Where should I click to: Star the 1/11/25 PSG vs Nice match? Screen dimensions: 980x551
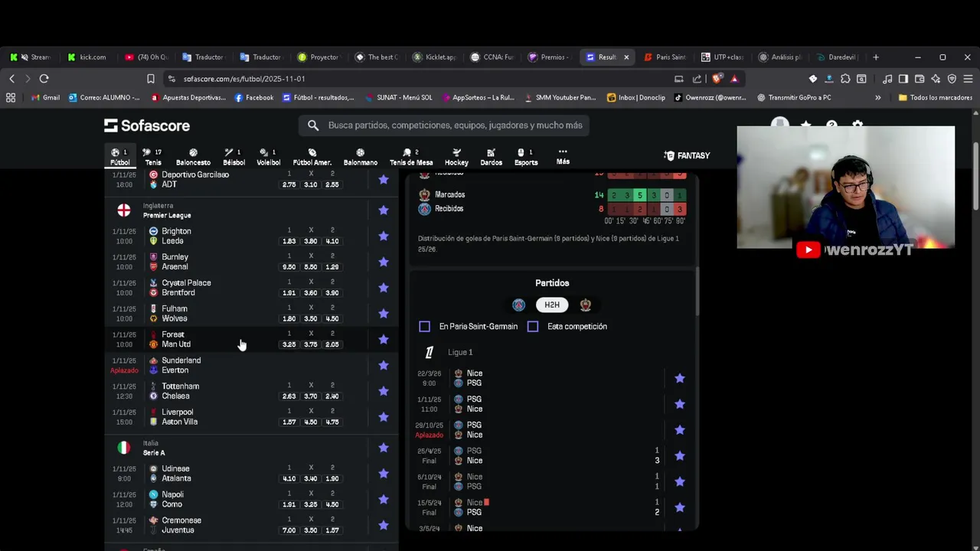(x=679, y=404)
